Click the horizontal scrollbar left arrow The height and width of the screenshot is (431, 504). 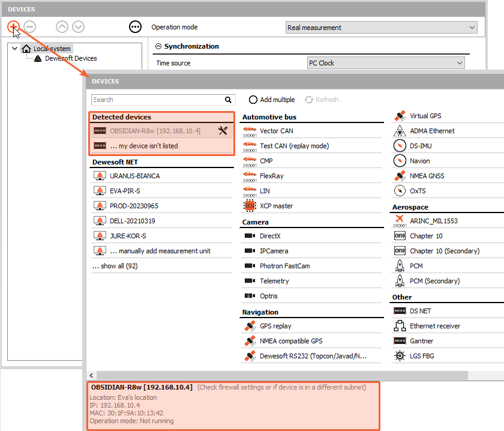(91, 375)
